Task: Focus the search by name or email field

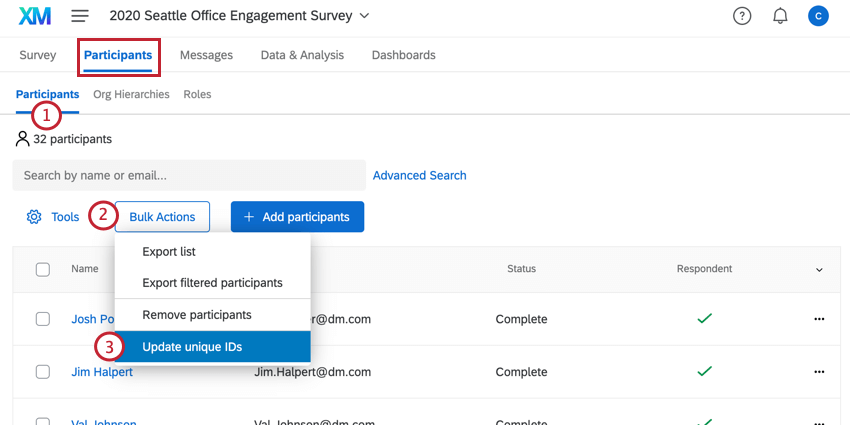Action: (189, 175)
